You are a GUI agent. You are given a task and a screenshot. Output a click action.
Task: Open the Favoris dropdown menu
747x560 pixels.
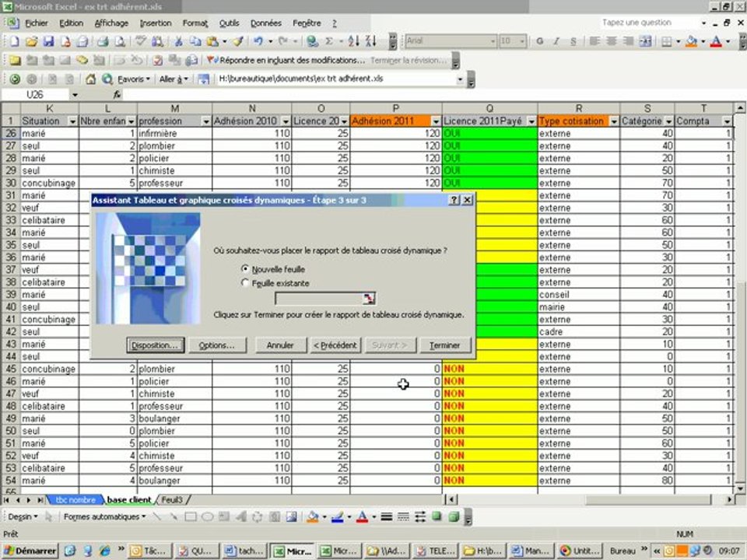pyautogui.click(x=133, y=79)
